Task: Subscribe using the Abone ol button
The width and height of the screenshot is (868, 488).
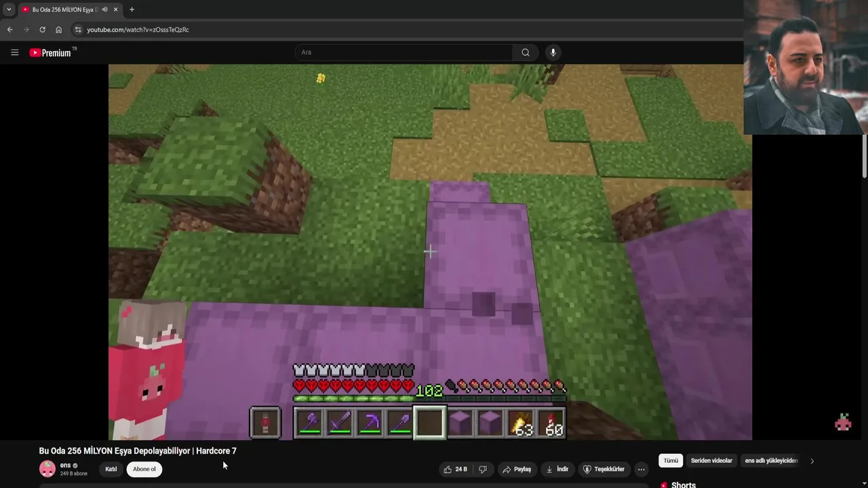Action: pyautogui.click(x=144, y=469)
